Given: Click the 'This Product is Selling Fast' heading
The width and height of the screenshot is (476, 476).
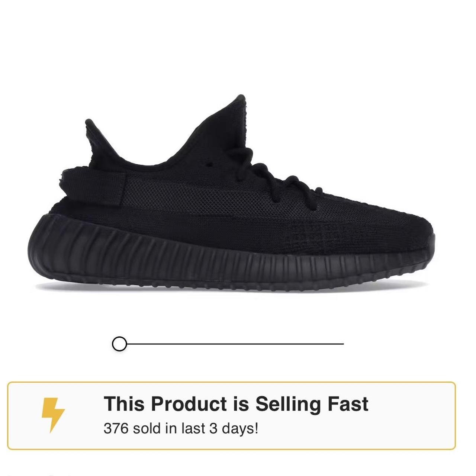Looking at the screenshot, I should point(237,404).
